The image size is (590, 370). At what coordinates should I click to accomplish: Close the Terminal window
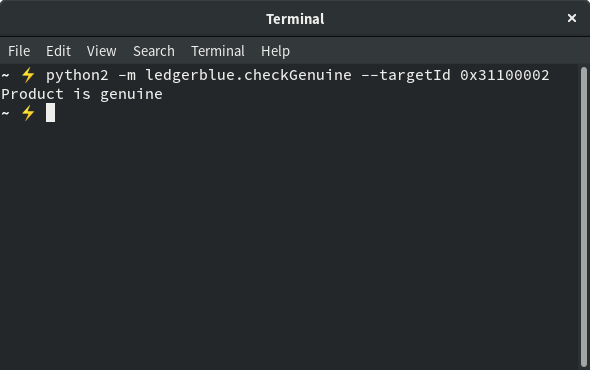572,18
